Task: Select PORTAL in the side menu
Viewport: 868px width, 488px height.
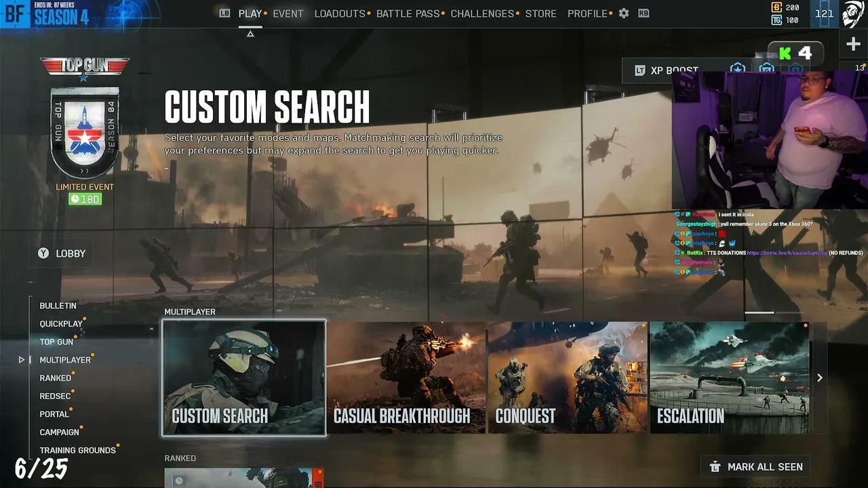Action: click(x=54, y=414)
